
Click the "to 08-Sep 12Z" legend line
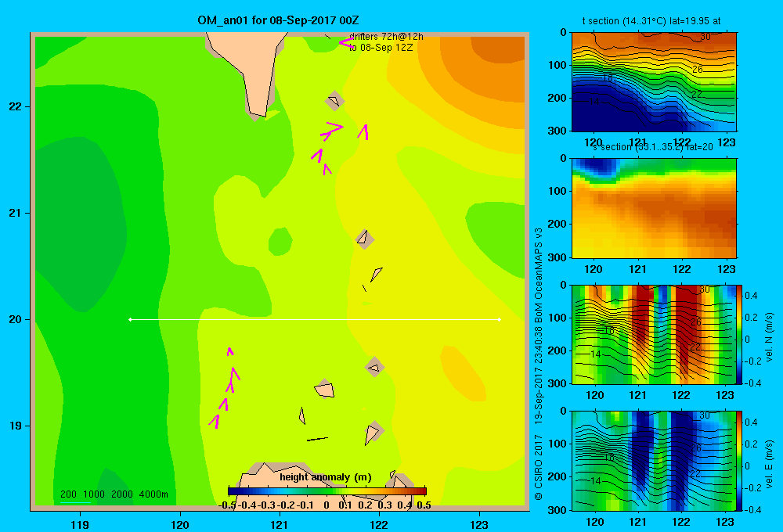[x=381, y=48]
